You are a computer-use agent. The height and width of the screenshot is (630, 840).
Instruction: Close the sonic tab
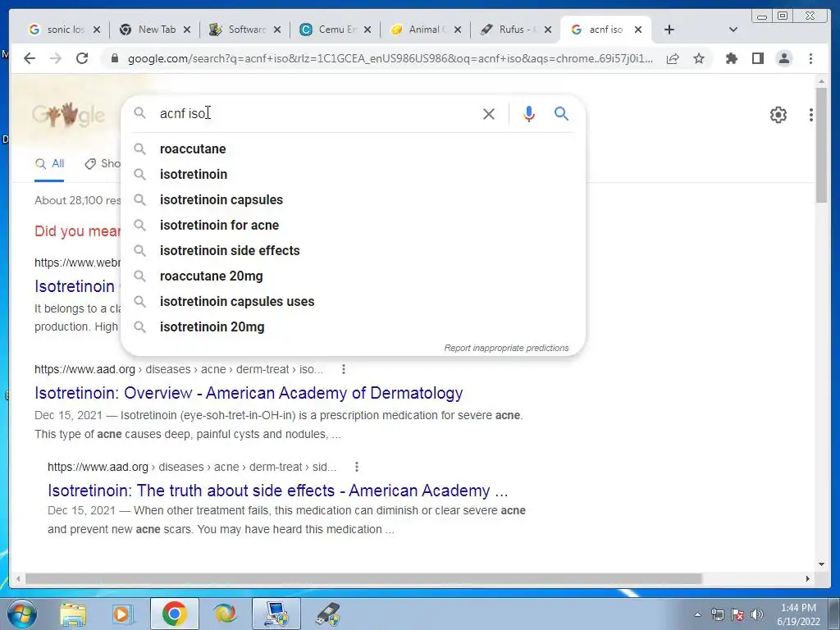click(x=97, y=30)
